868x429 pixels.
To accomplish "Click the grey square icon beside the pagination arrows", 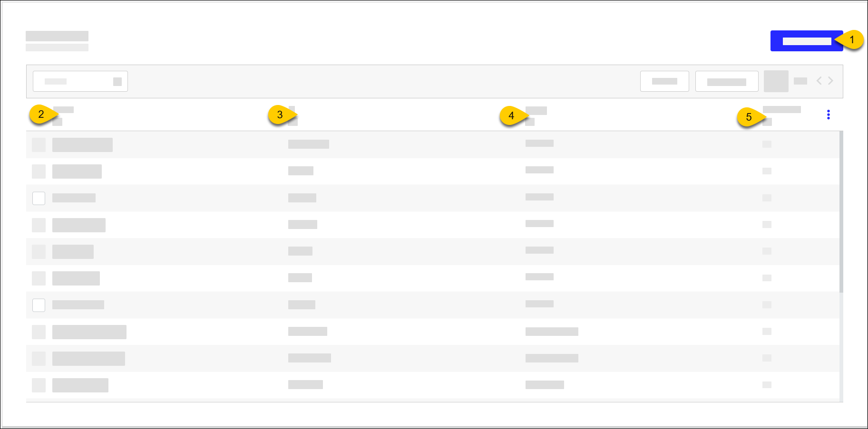I will coord(776,81).
